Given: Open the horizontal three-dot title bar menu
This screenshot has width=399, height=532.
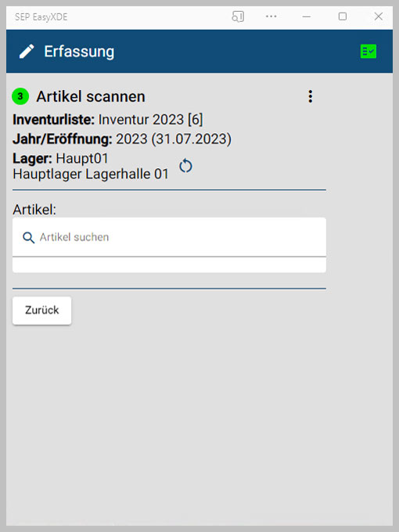Looking at the screenshot, I should 271,16.
